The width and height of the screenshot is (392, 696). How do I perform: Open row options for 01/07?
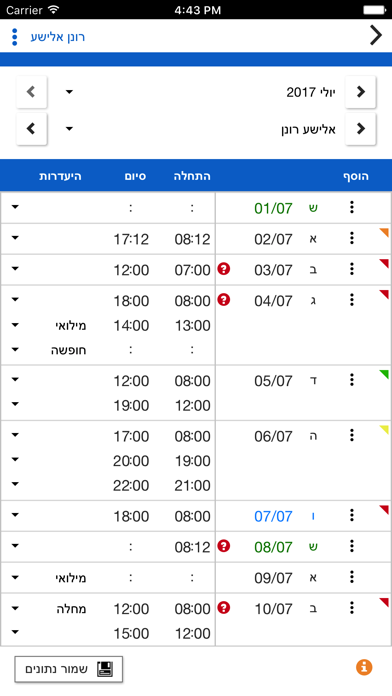(x=352, y=207)
